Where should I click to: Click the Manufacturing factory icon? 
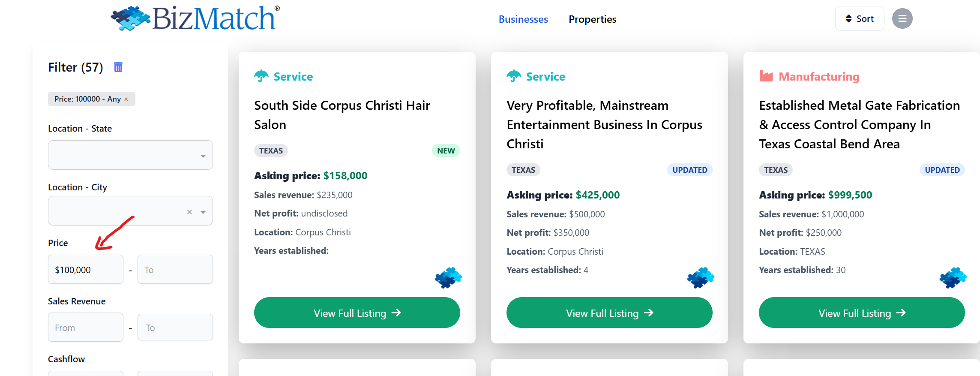click(766, 76)
